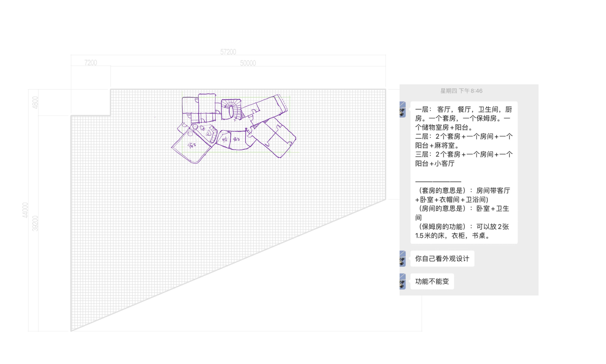Click the '57200' overall width dimension
606x364 pixels.
[x=228, y=52]
